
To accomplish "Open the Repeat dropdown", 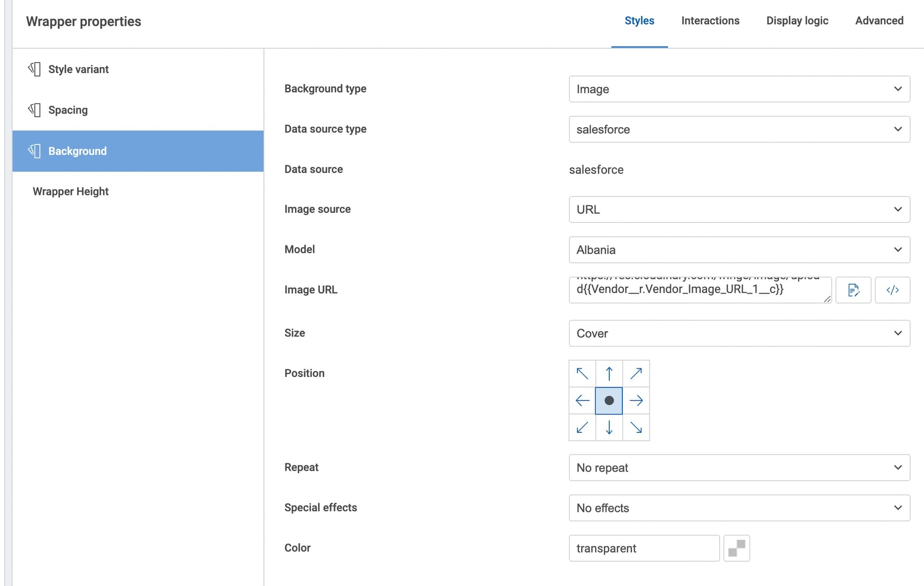I will coord(739,468).
